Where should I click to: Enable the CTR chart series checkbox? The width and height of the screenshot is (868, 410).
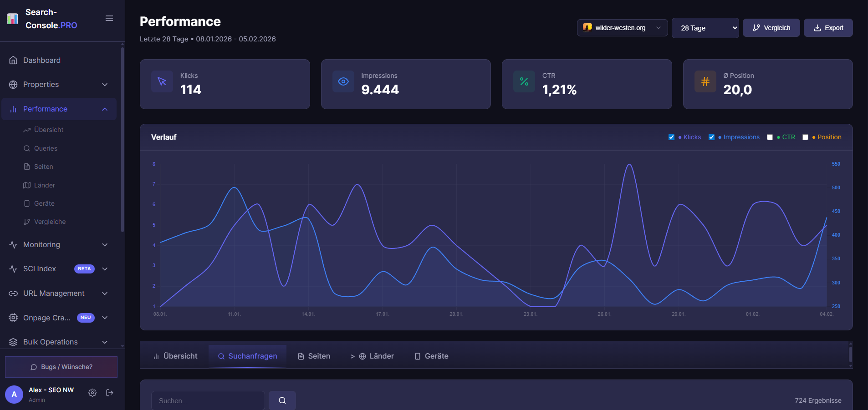tap(770, 137)
